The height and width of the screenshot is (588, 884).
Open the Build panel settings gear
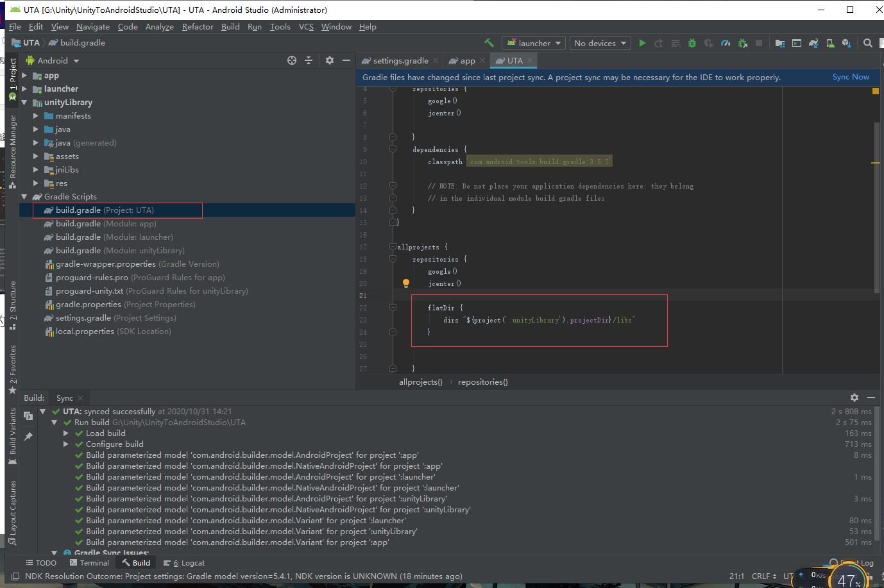pos(854,398)
